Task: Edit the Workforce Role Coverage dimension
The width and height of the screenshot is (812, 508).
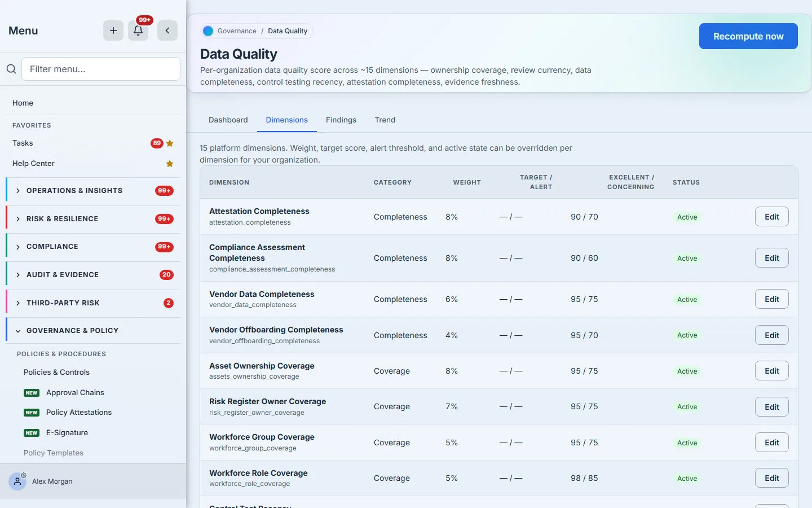Action: pos(772,478)
